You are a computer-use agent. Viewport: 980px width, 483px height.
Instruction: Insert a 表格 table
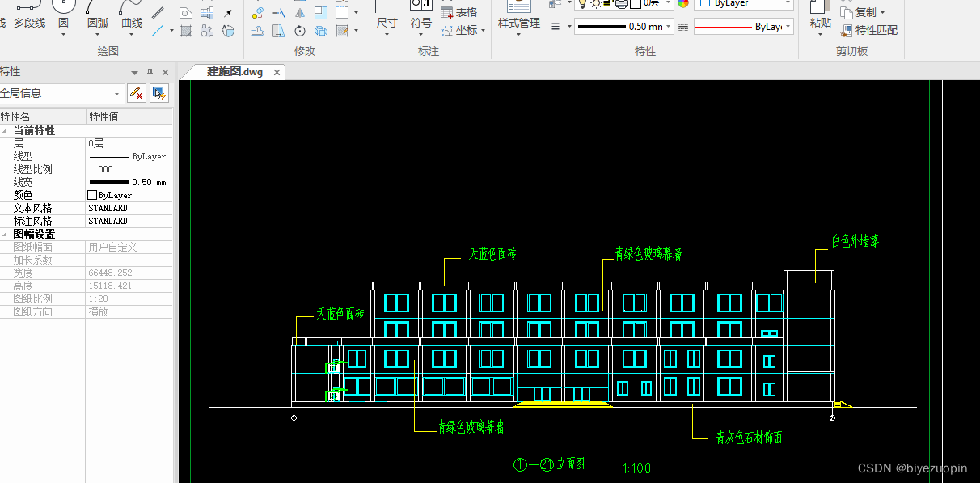[x=458, y=12]
